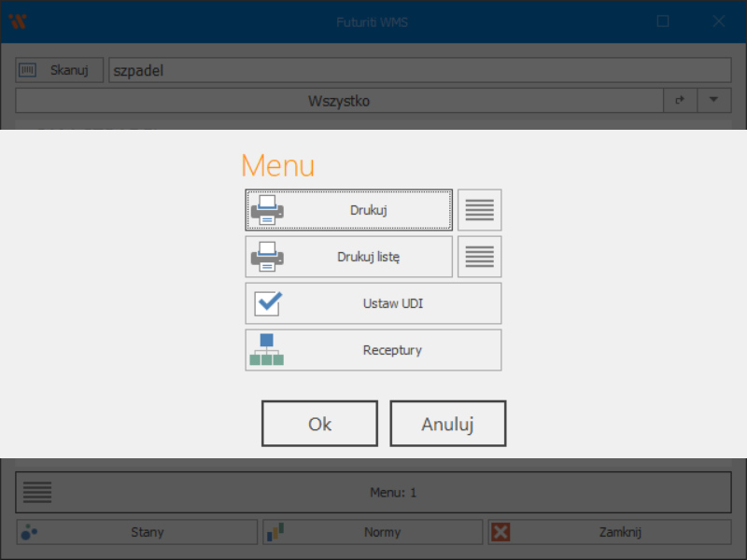Click the Drukuj printer button
The height and width of the screenshot is (560, 747).
[x=349, y=210]
